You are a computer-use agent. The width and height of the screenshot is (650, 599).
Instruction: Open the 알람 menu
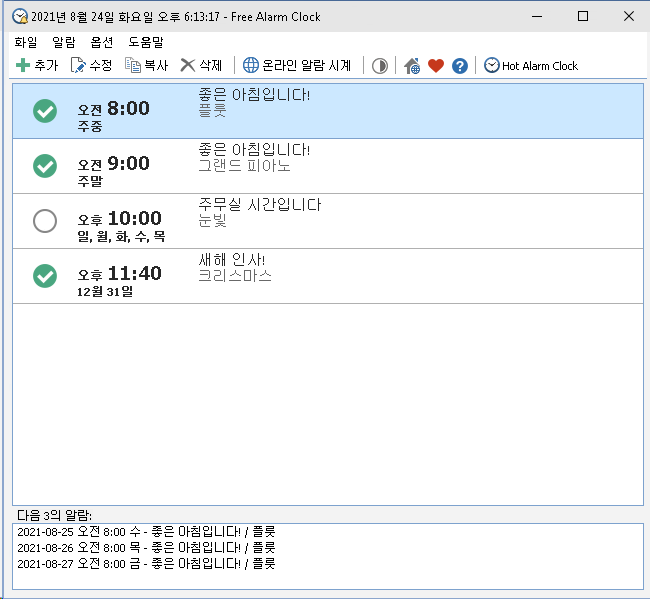[x=64, y=42]
